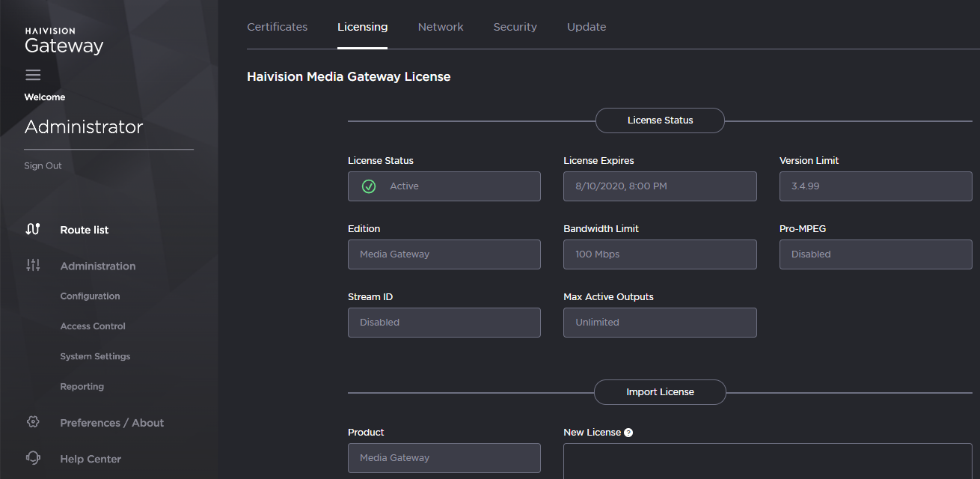
Task: Sign Out of the Administrator account
Action: point(43,166)
